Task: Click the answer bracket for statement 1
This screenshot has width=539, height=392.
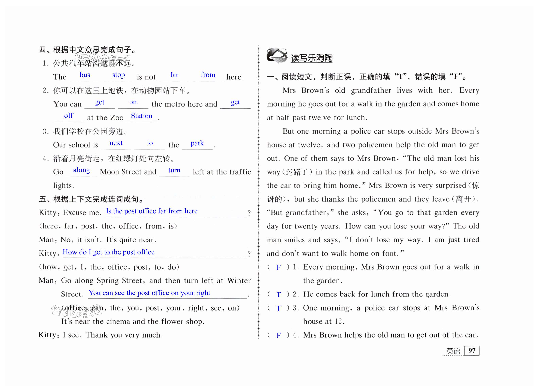Action: click(x=279, y=267)
